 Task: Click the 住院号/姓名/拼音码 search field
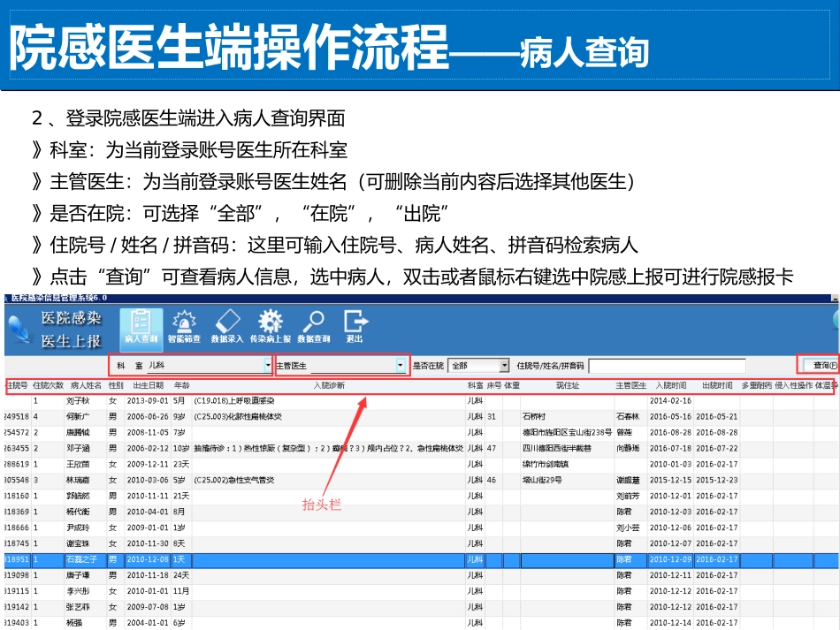pos(667,366)
